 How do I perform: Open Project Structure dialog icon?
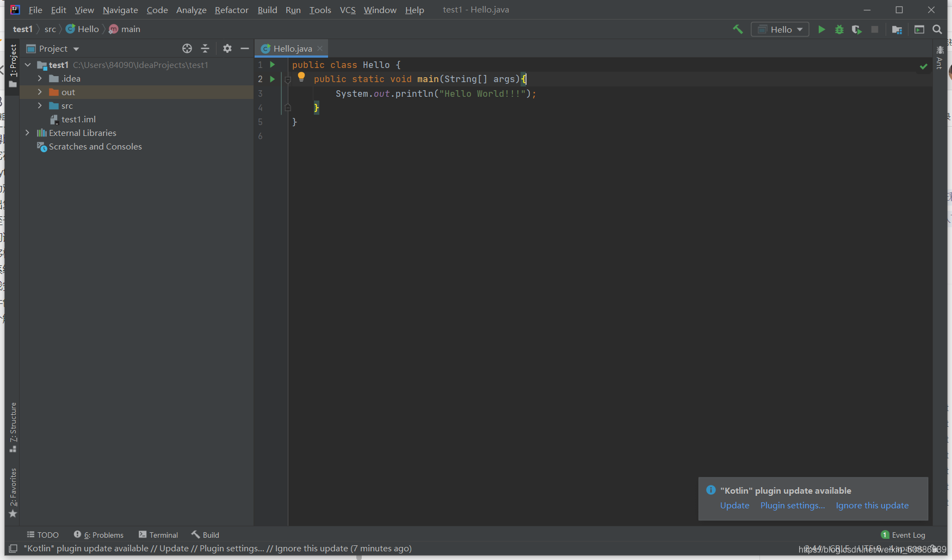point(897,29)
